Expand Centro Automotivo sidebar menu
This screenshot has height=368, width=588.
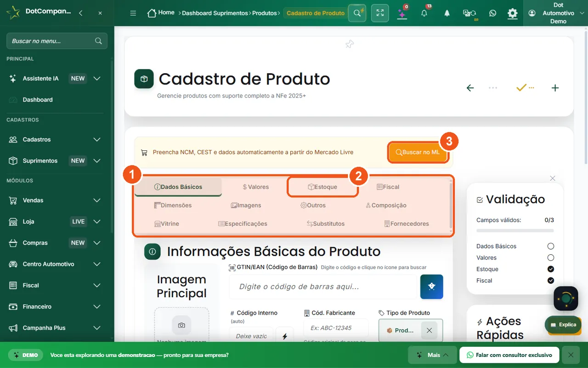(55, 264)
